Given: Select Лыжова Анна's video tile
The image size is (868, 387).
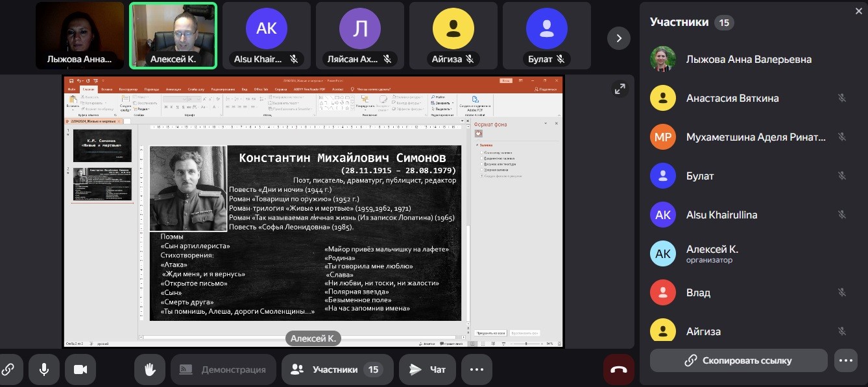Looking at the screenshot, I should [x=80, y=36].
